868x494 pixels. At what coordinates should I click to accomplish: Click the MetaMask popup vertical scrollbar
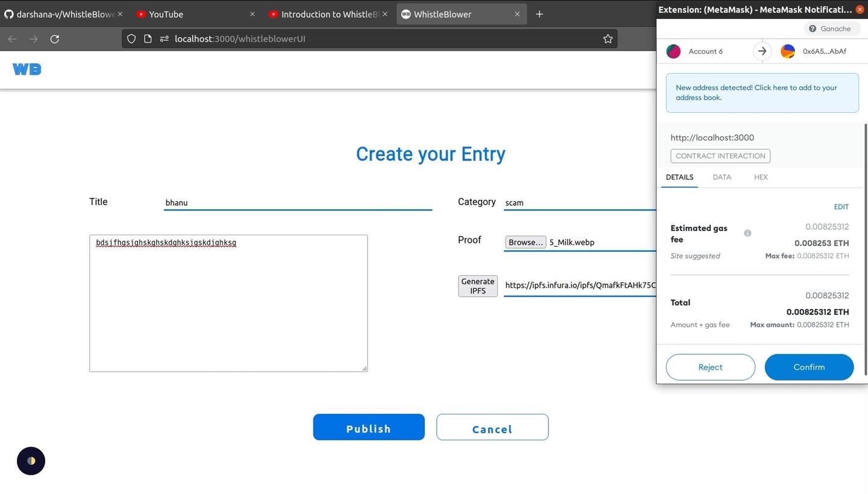[866, 250]
